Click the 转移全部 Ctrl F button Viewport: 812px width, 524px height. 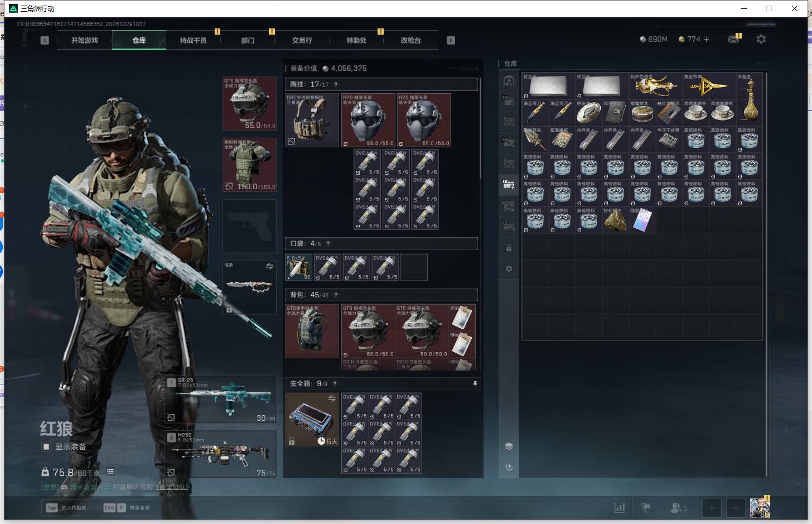(127, 508)
